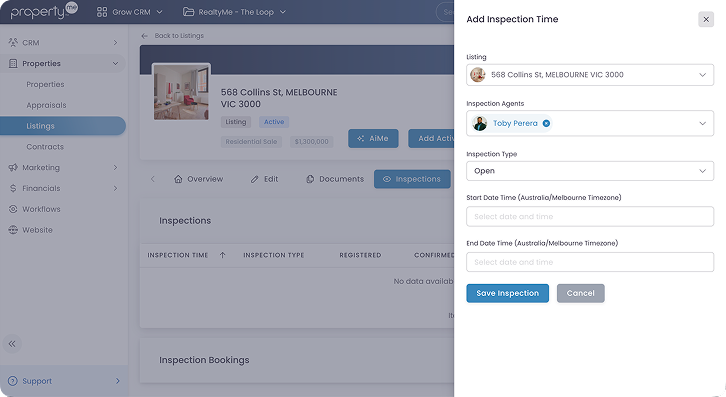Click the Inspection Bookings heading
Image resolution: width=726 pixels, height=397 pixels.
coord(204,360)
